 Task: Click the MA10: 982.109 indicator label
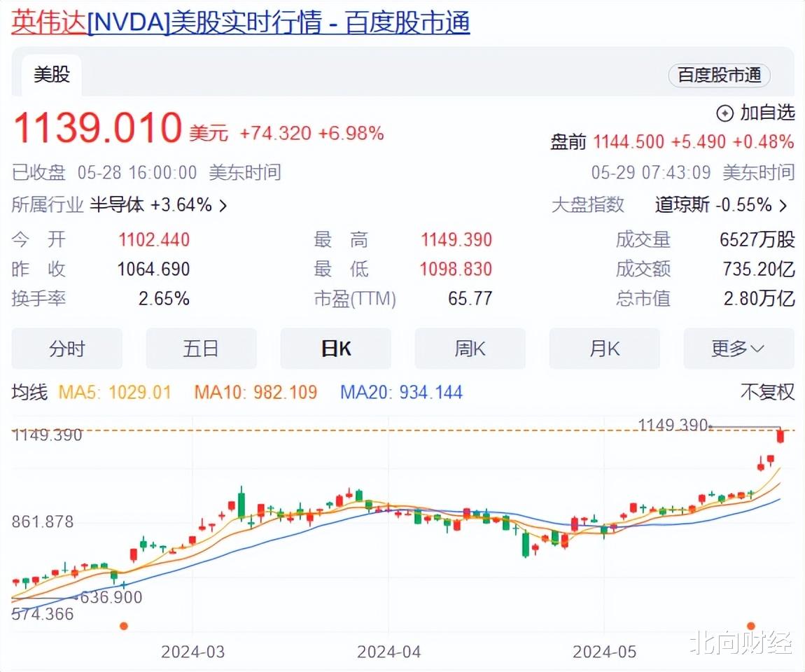255,393
